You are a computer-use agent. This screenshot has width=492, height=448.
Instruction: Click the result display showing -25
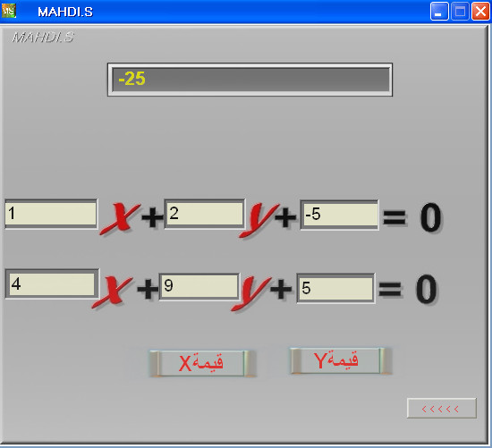[250, 80]
